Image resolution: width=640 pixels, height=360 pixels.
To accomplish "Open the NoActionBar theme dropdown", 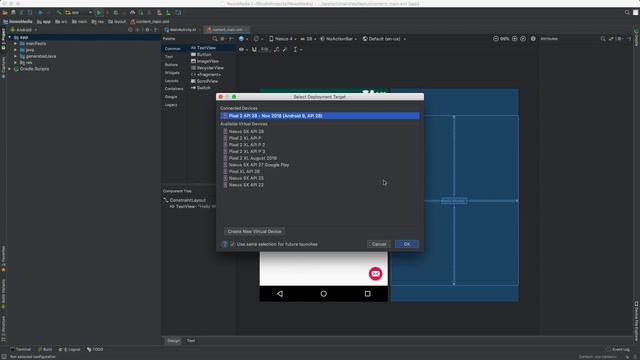I will pos(338,39).
